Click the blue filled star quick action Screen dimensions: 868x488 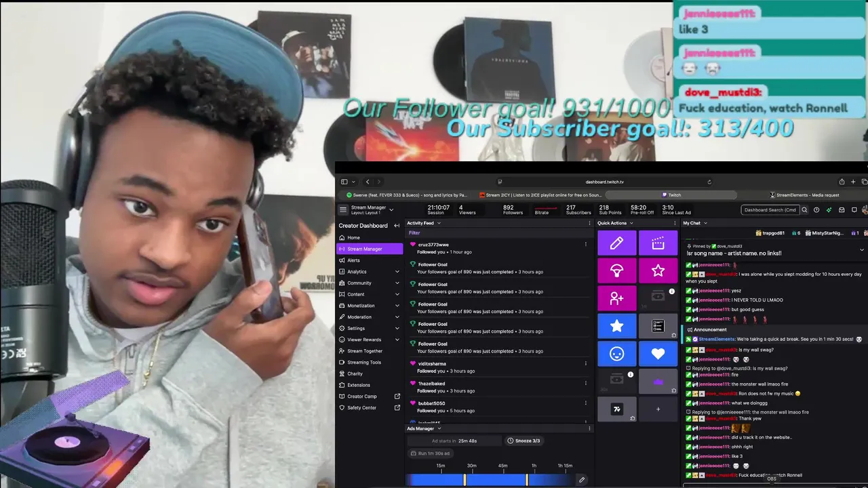616,326
